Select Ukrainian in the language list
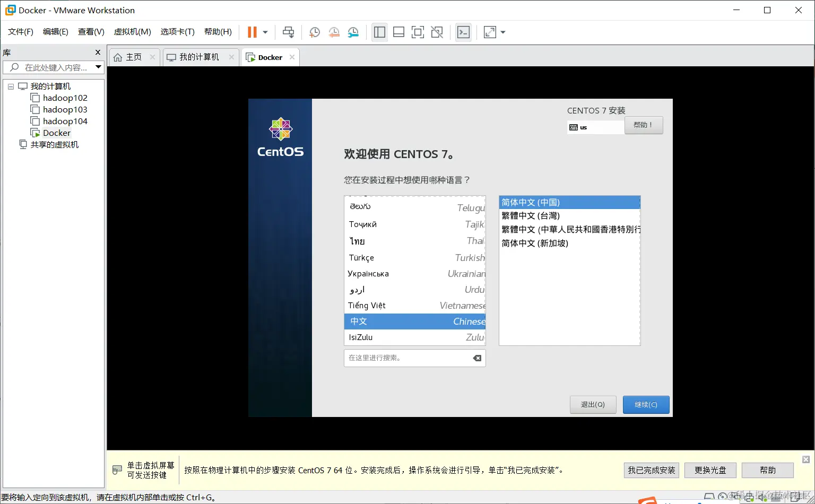The width and height of the screenshot is (815, 504). [415, 274]
